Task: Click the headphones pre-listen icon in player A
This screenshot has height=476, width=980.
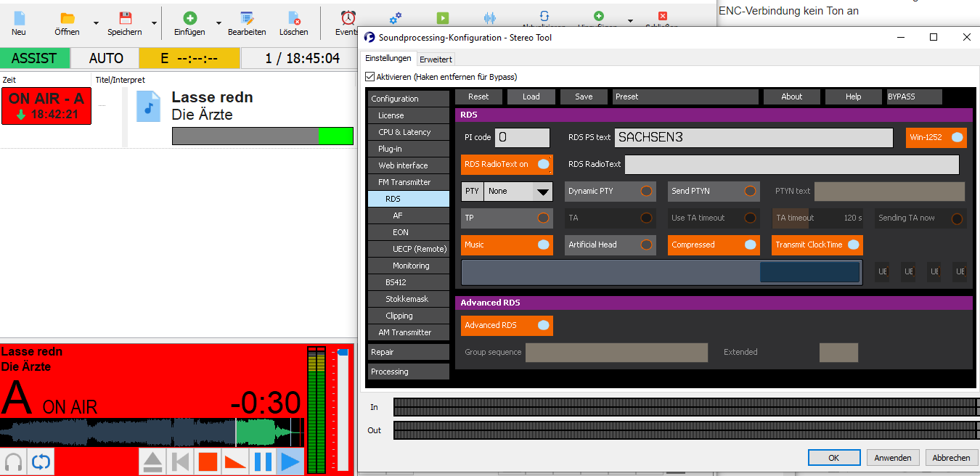Action: tap(13, 461)
